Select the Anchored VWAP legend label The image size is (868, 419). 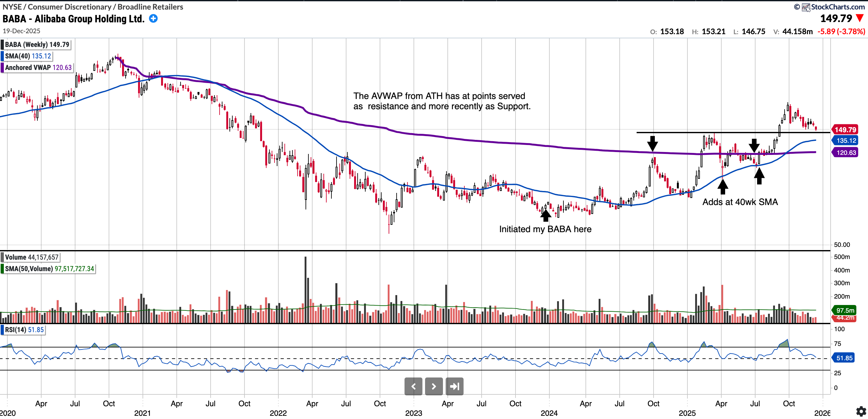pyautogui.click(x=38, y=67)
